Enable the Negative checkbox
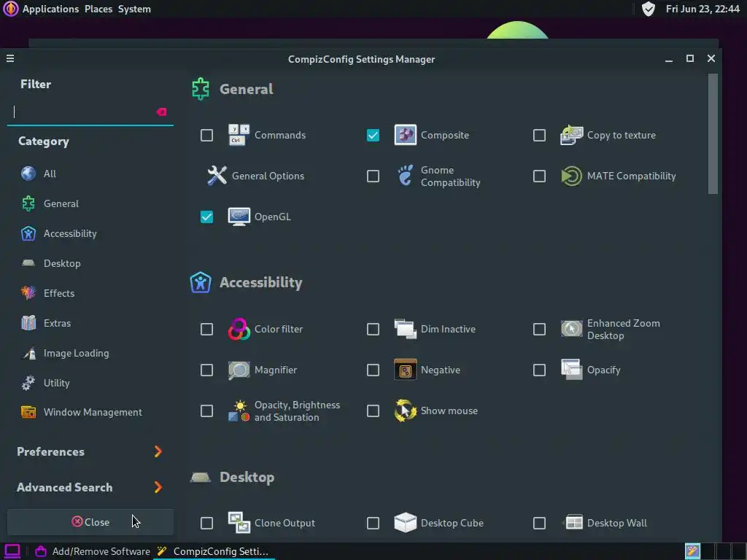The height and width of the screenshot is (560, 747). [x=373, y=370]
